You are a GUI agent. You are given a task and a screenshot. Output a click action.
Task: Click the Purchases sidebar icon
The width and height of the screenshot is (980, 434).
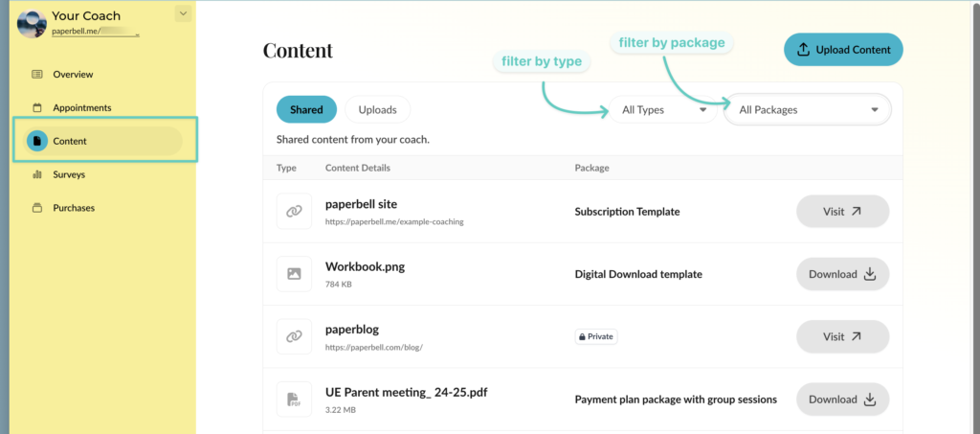click(x=37, y=208)
